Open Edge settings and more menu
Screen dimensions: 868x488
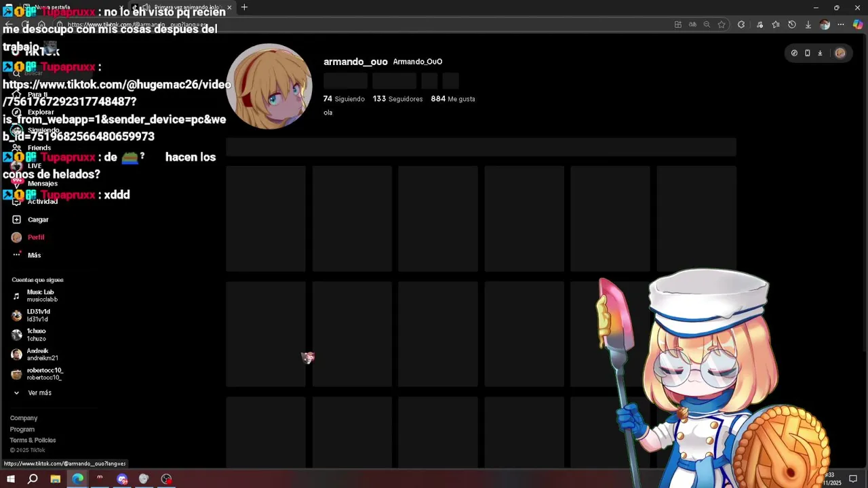[x=841, y=24]
